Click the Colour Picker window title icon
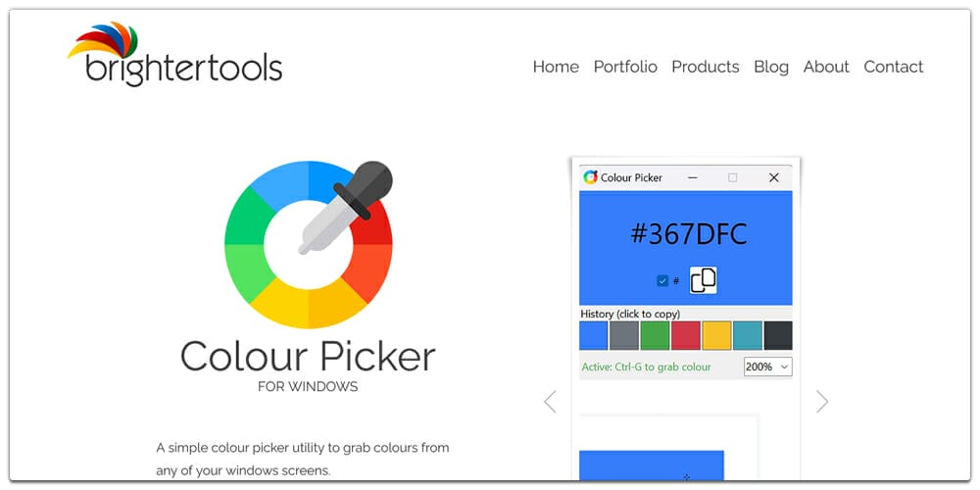The image size is (980, 490). click(x=590, y=177)
